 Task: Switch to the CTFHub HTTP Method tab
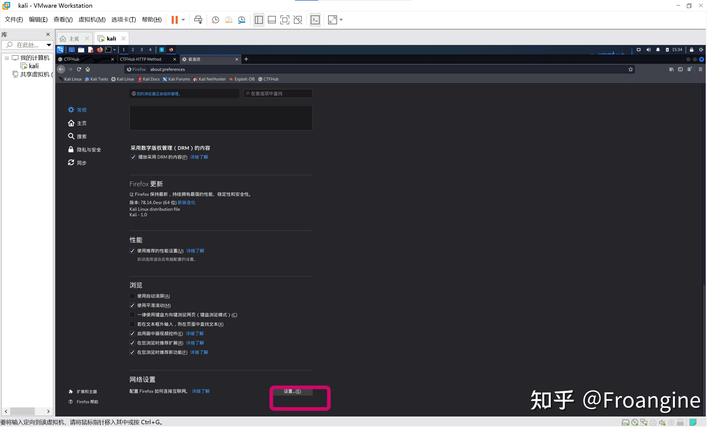147,59
